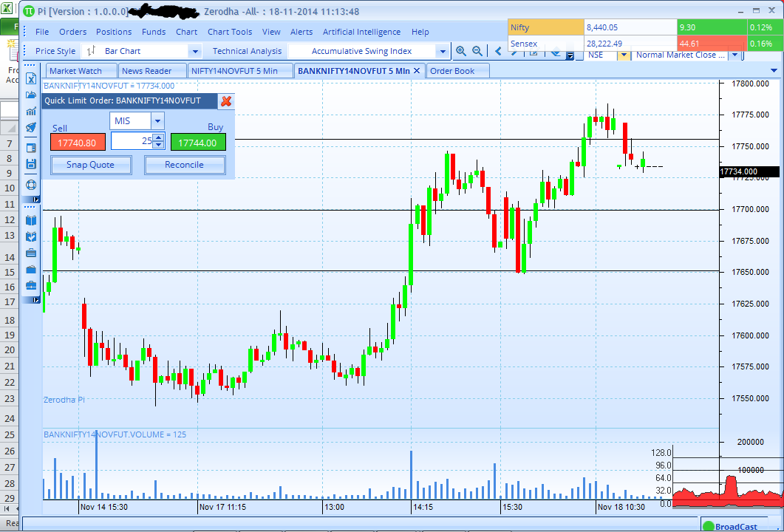
Task: Click the open book icon in sidebar
Action: pyautogui.click(x=31, y=220)
